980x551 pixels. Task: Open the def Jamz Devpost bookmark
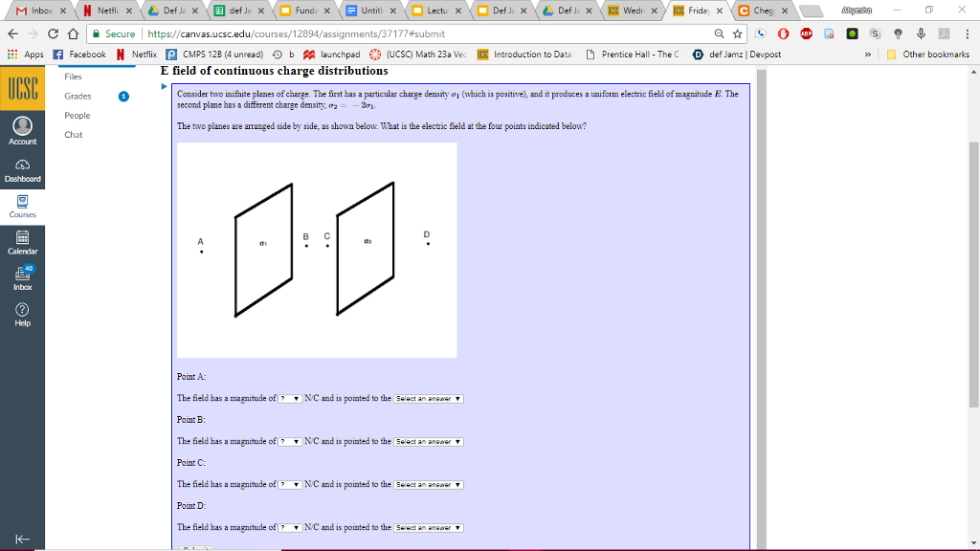(737, 55)
